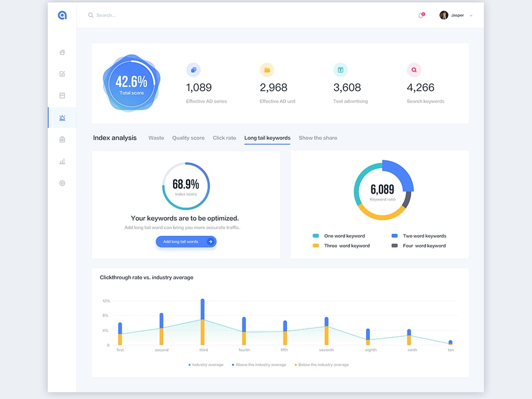Image resolution: width=532 pixels, height=399 pixels.
Task: Click the chart bar labeled seventh
Action: point(327,331)
